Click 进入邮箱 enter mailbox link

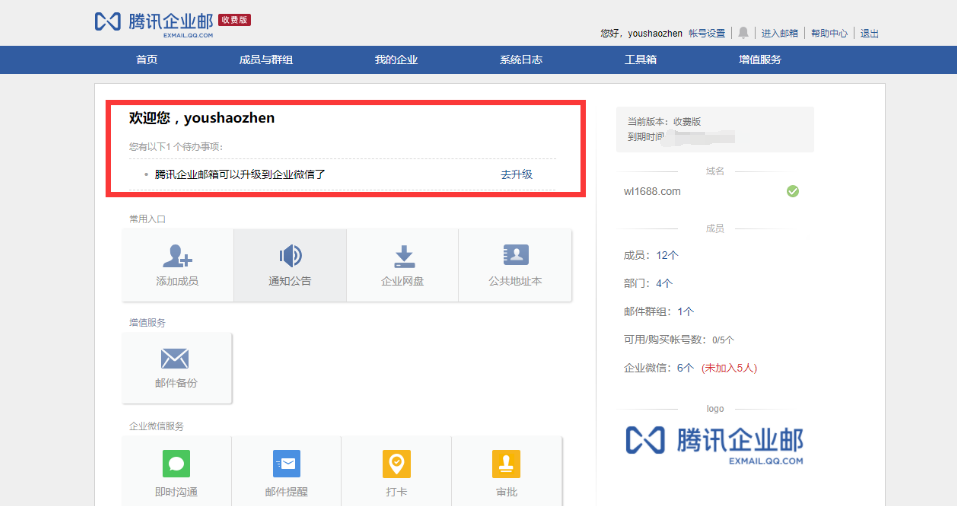click(x=779, y=34)
